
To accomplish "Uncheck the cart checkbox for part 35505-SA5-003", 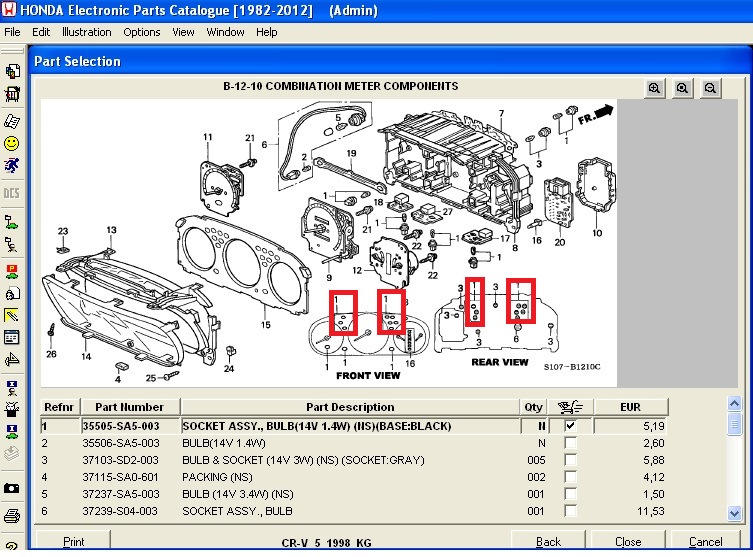I will click(x=571, y=425).
